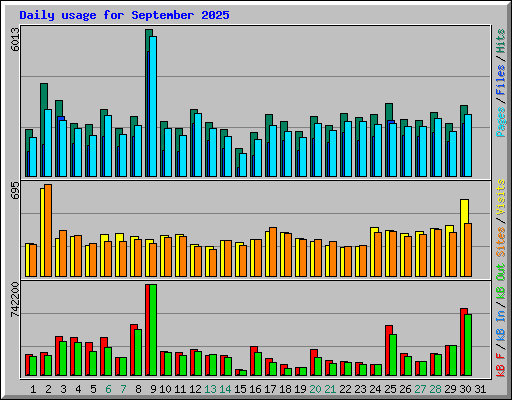
Task: Click green weekend day 14 label
Action: click(225, 389)
